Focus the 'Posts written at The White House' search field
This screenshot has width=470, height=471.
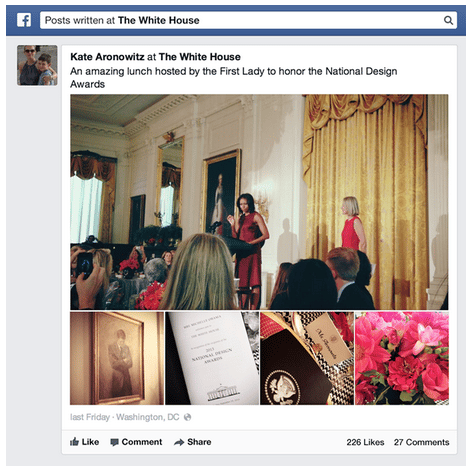click(x=248, y=20)
